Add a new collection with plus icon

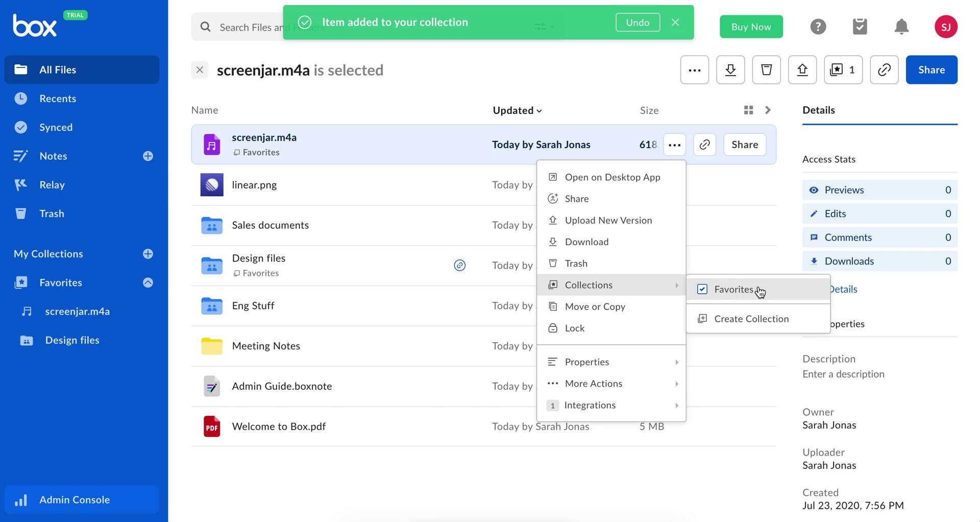[x=148, y=254]
